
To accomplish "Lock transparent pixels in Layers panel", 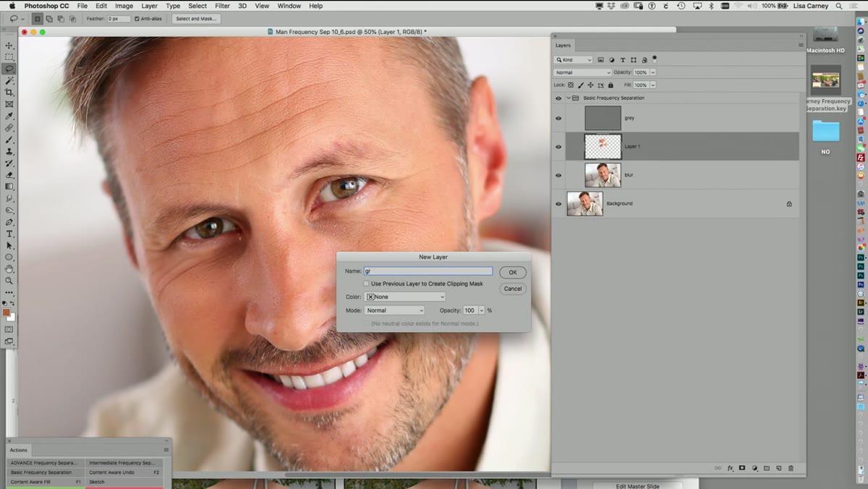I will click(571, 85).
